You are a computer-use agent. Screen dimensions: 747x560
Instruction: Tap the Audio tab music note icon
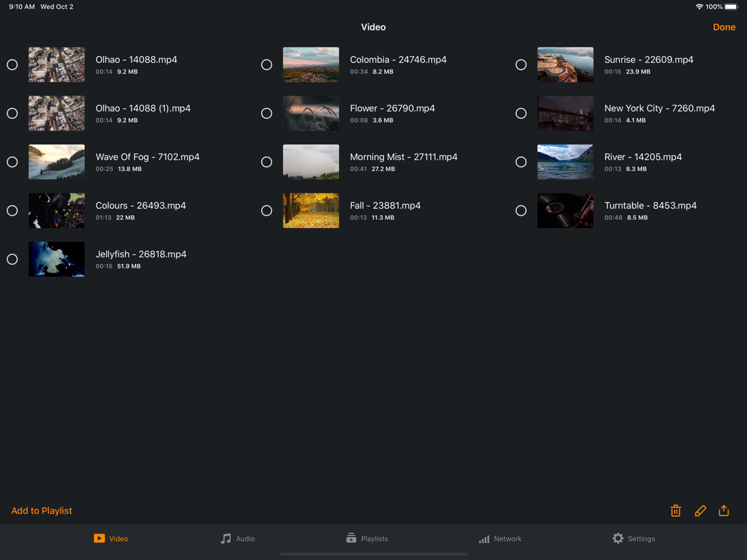(x=226, y=538)
